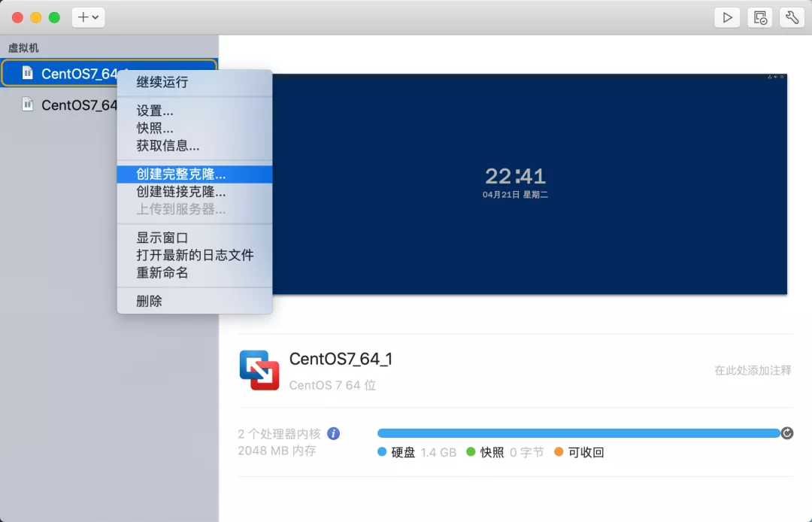Click the 可收回 legend label
812x522 pixels.
[x=586, y=452]
